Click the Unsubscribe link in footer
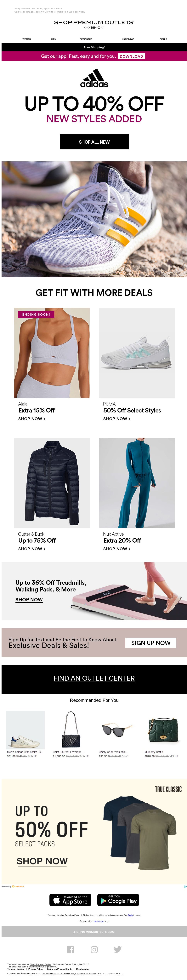This screenshot has width=187, height=980. coord(82,969)
